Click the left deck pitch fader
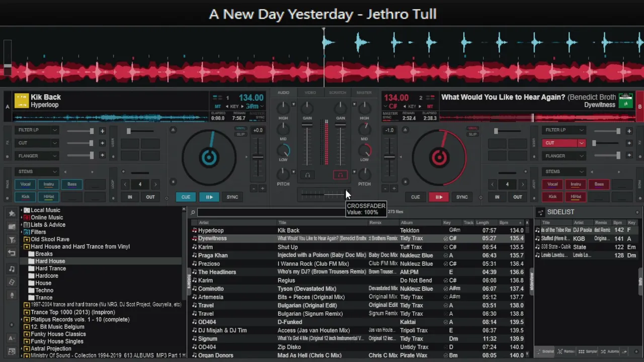This screenshot has height=362, width=644. (258, 157)
